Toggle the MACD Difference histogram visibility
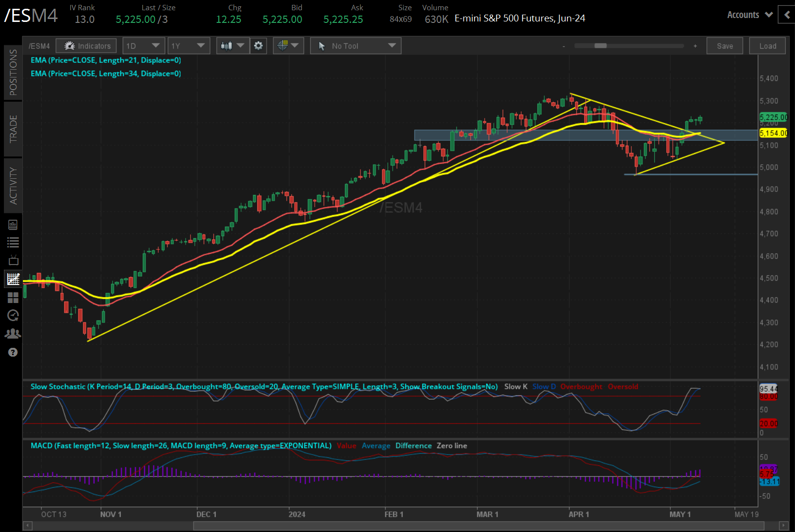The width and height of the screenshot is (795, 532). click(x=413, y=445)
